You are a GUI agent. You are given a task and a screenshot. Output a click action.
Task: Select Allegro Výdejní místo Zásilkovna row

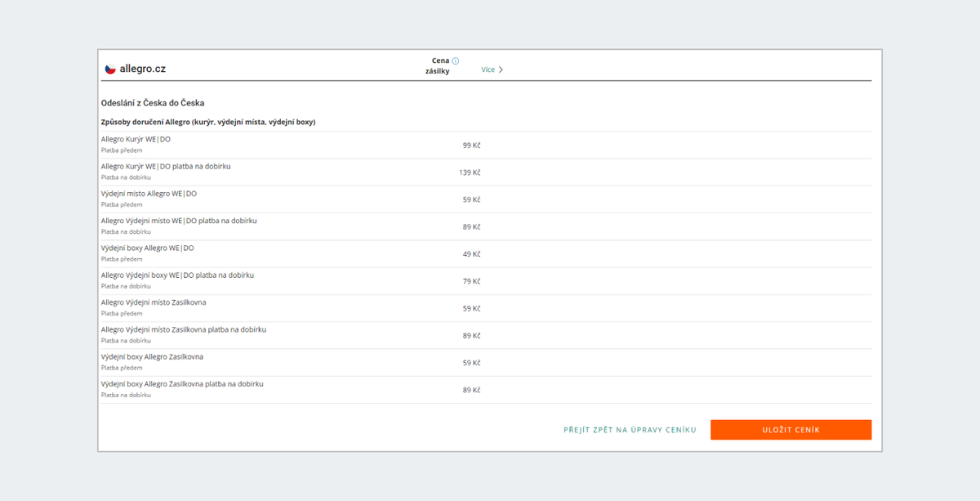[486, 308]
